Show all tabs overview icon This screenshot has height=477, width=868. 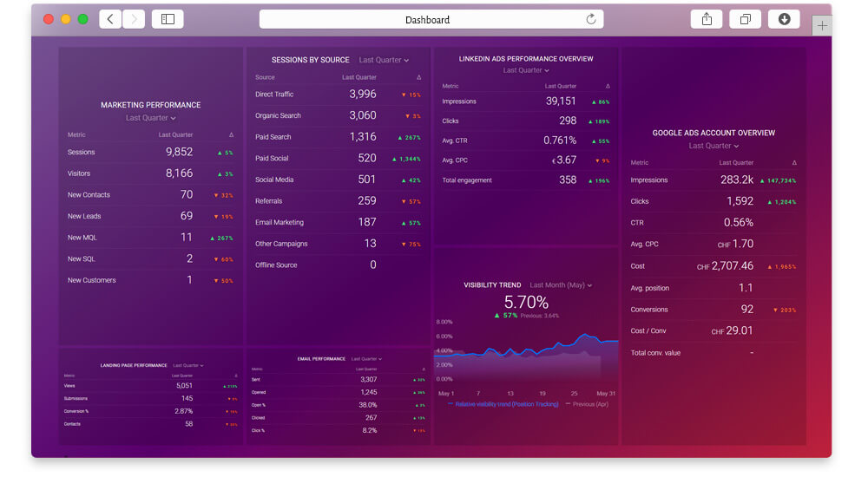(x=746, y=19)
